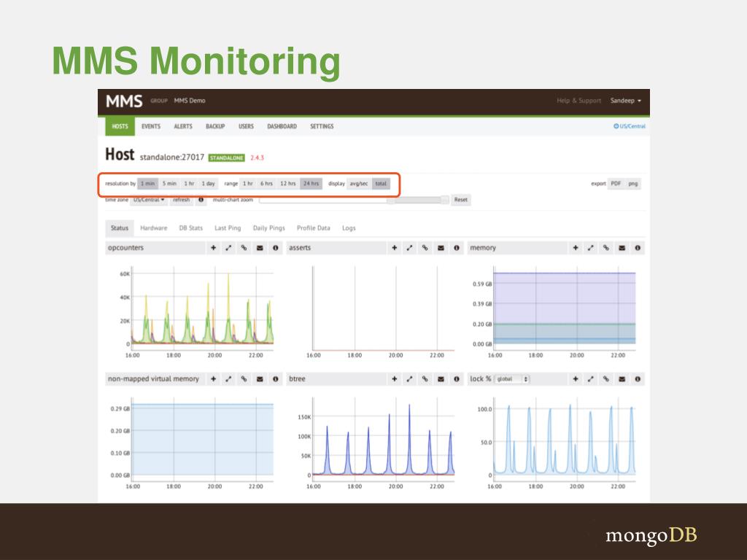Switch to the Logs tab
The image size is (747, 560).
(349, 228)
